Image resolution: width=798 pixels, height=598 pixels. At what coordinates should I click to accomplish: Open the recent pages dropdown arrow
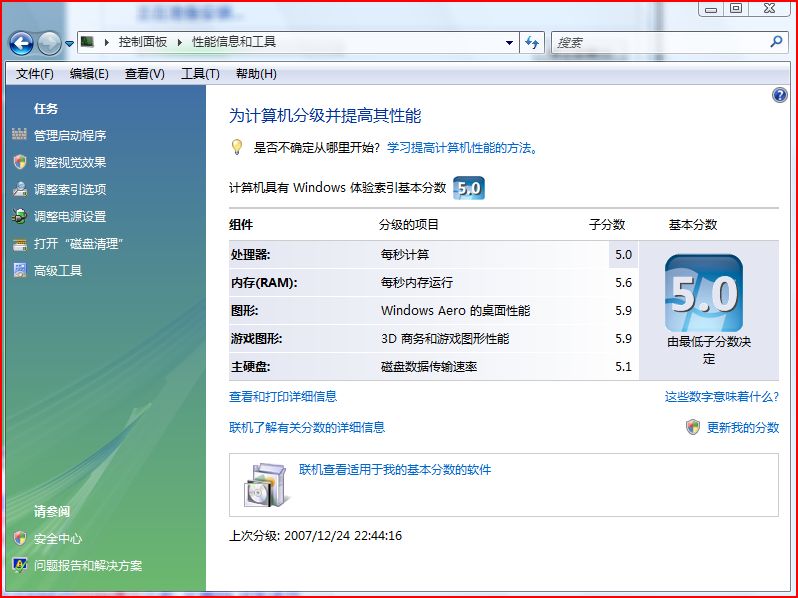pyautogui.click(x=69, y=43)
